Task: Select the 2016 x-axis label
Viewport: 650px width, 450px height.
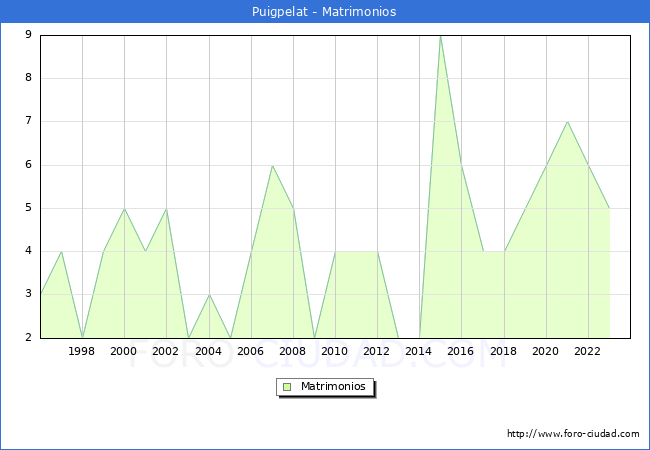Action: tap(461, 351)
